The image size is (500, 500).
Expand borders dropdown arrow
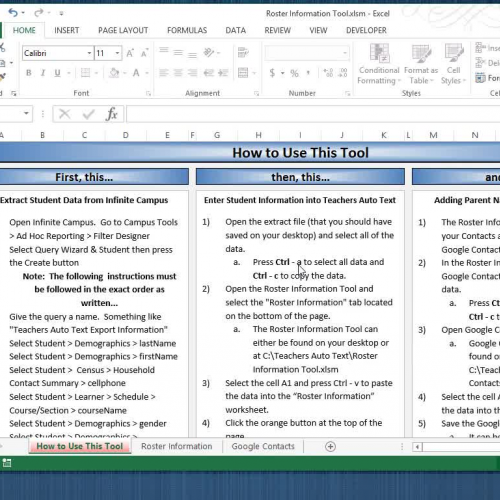tap(96, 73)
